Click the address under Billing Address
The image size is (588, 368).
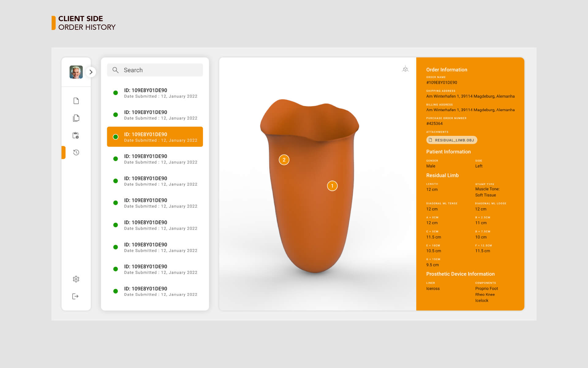[x=470, y=110]
